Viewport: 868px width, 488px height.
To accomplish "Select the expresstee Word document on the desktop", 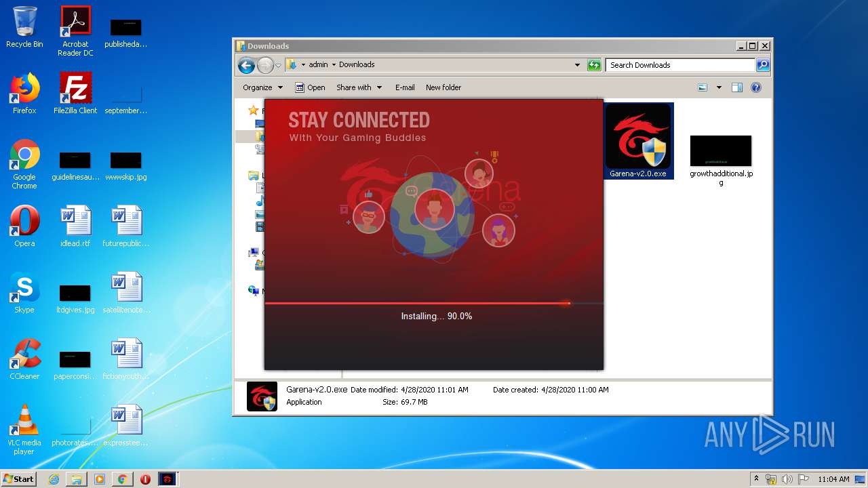I will pos(126,426).
